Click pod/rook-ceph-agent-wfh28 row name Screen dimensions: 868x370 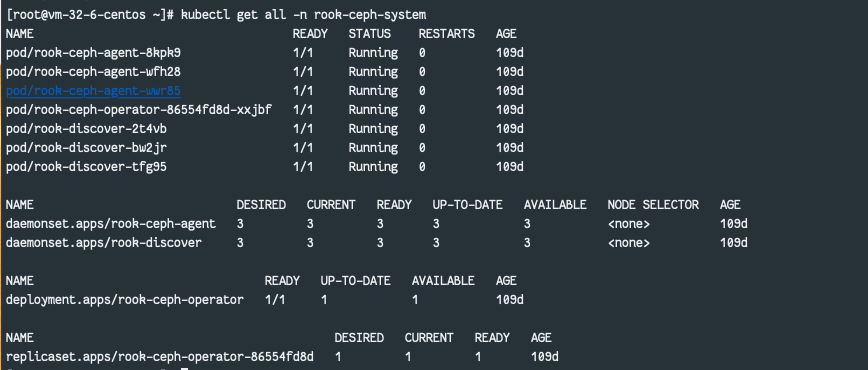[94, 72]
